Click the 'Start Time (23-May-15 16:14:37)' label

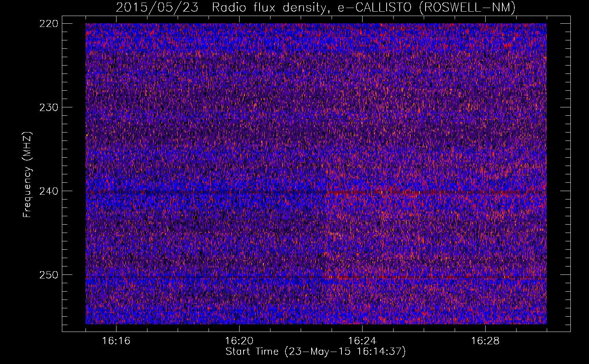316,352
